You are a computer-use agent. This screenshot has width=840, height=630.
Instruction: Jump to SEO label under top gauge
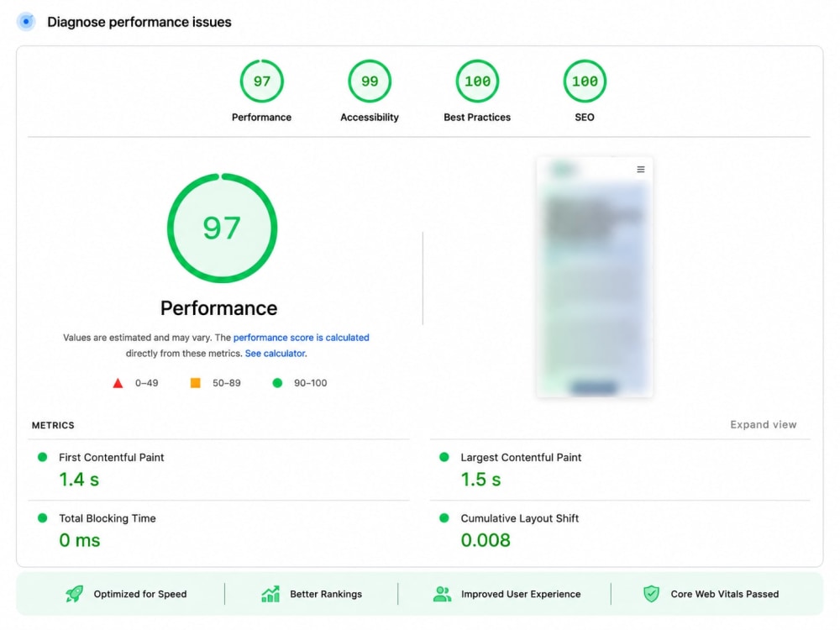[585, 118]
